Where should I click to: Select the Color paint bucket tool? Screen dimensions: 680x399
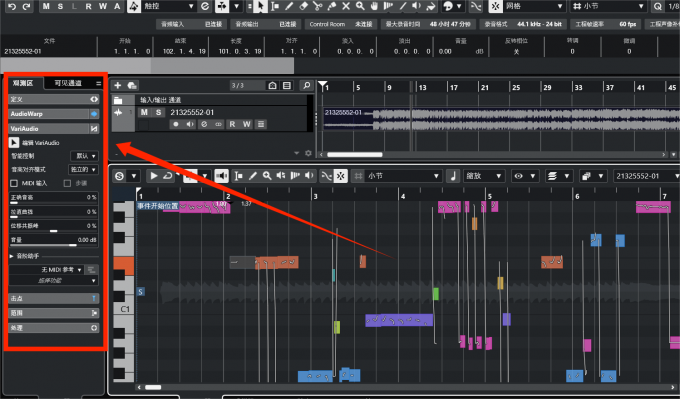coord(431,6)
